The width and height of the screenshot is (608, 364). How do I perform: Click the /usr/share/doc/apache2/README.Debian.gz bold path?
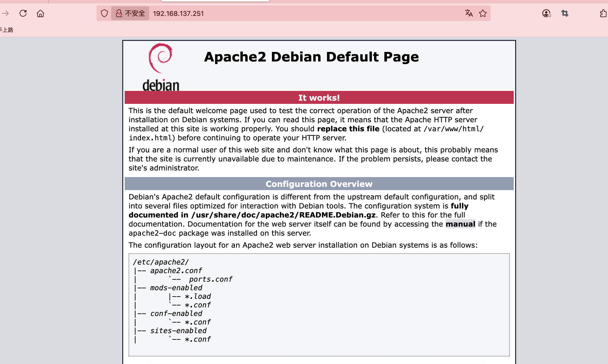(283, 215)
